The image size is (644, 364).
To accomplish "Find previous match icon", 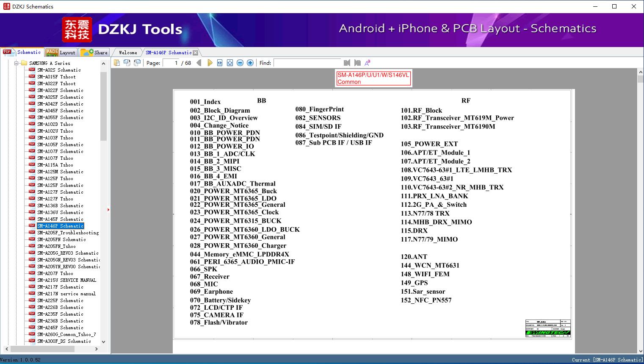I will [x=347, y=63].
